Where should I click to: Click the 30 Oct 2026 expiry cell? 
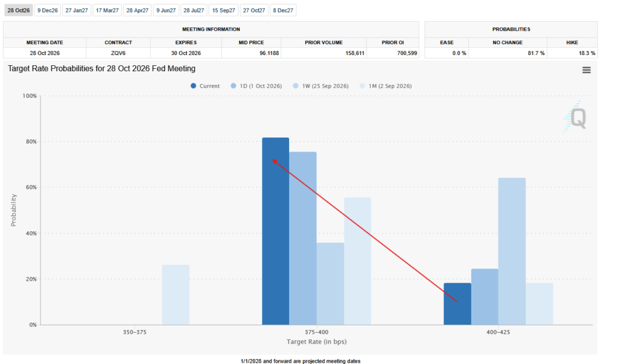186,53
